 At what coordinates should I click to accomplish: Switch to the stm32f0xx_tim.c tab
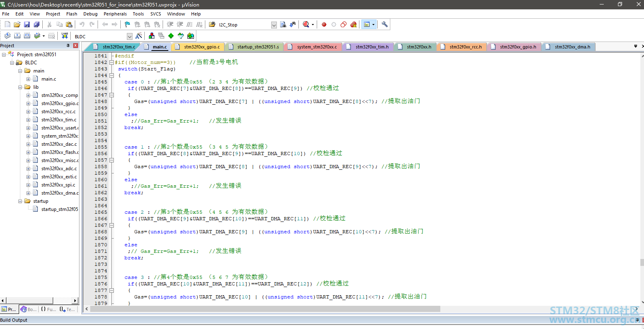115,47
